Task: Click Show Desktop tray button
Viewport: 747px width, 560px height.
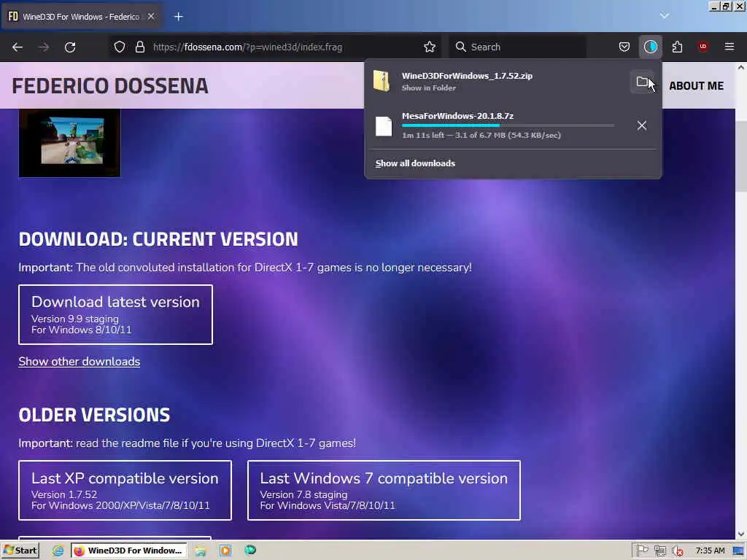Action: click(x=739, y=551)
